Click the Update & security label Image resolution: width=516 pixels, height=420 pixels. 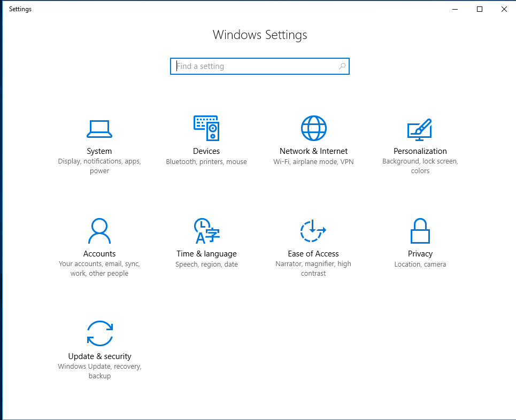click(99, 356)
